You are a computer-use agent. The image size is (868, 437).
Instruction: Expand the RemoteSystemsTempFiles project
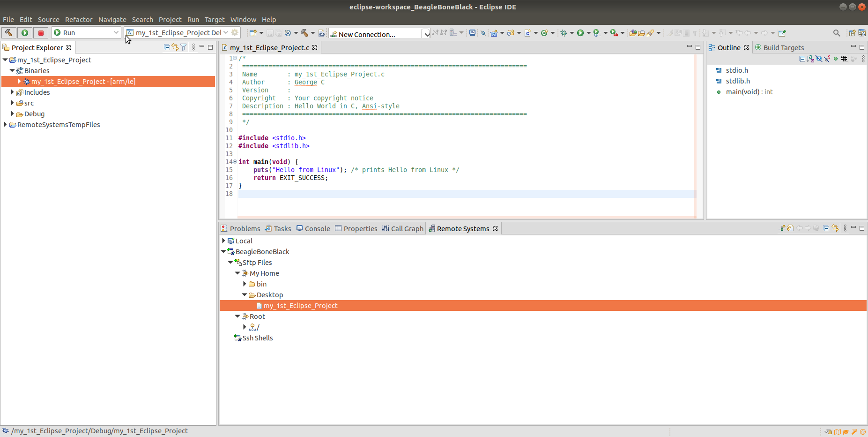point(5,125)
